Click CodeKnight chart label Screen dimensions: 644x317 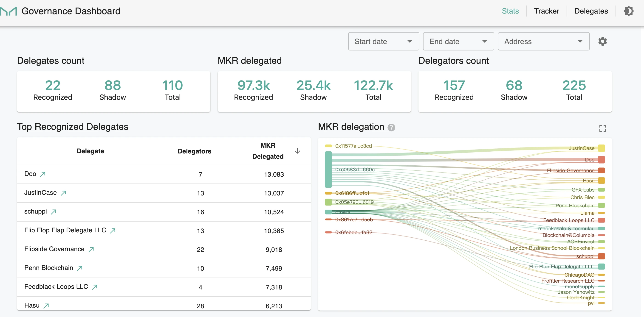coord(581,298)
